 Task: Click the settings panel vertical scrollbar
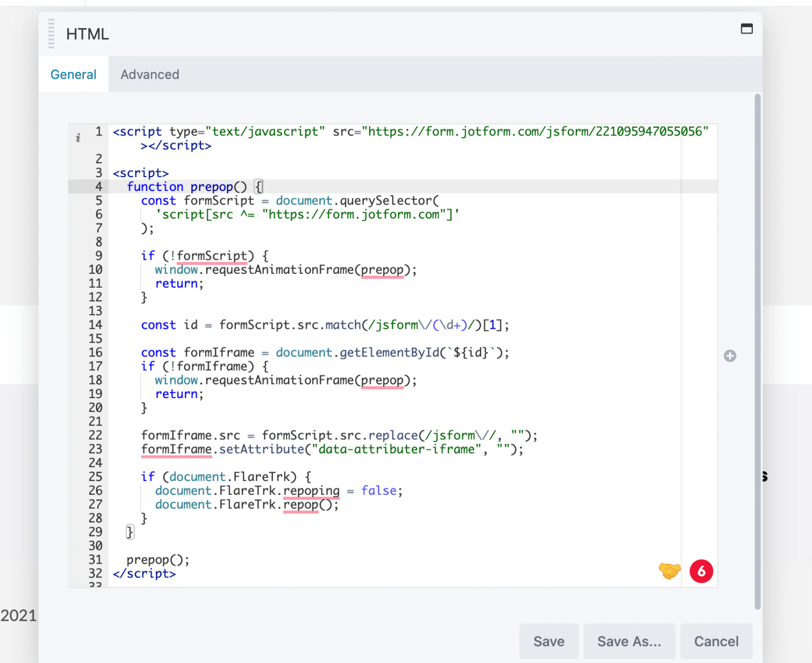click(x=758, y=352)
